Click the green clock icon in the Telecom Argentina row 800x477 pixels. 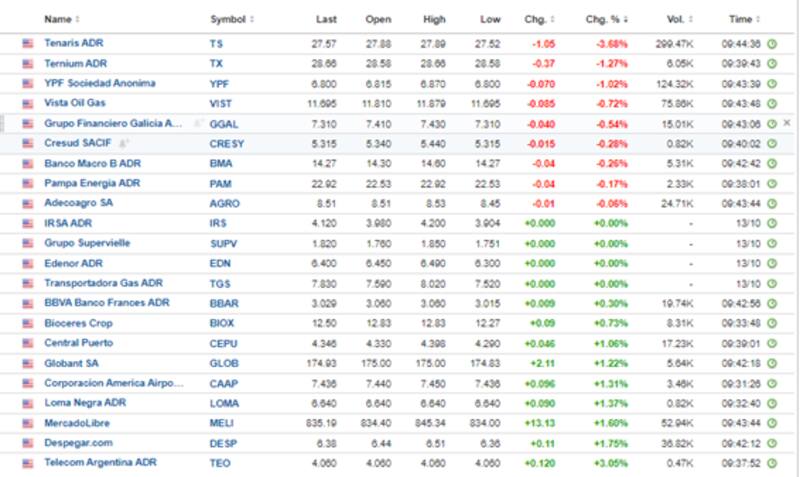pyautogui.click(x=772, y=463)
